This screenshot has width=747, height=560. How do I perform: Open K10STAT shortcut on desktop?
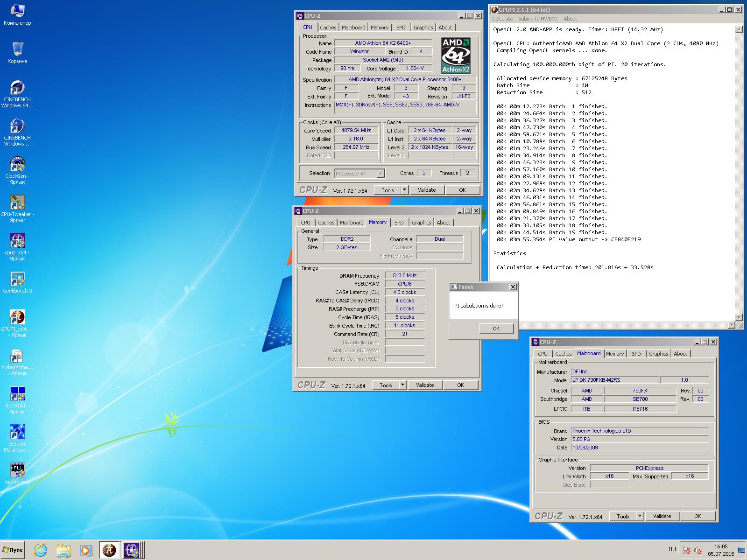(17, 400)
